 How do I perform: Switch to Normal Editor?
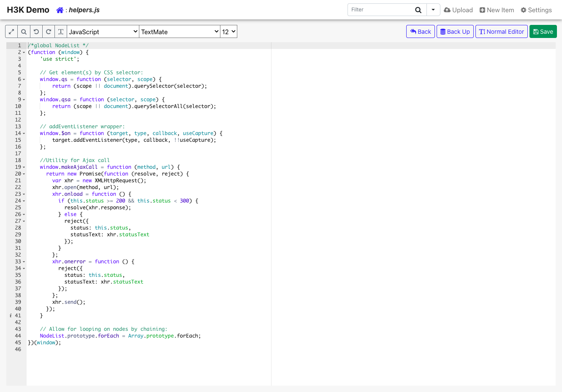coord(502,32)
